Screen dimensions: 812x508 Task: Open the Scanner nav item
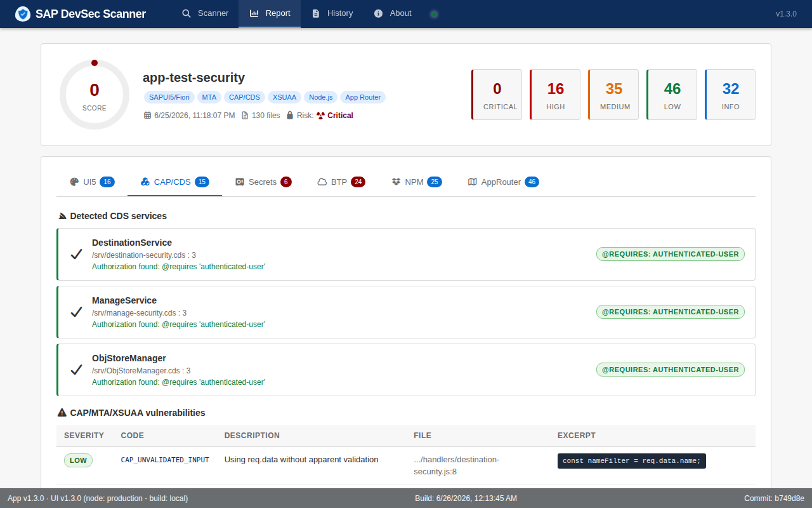click(205, 13)
